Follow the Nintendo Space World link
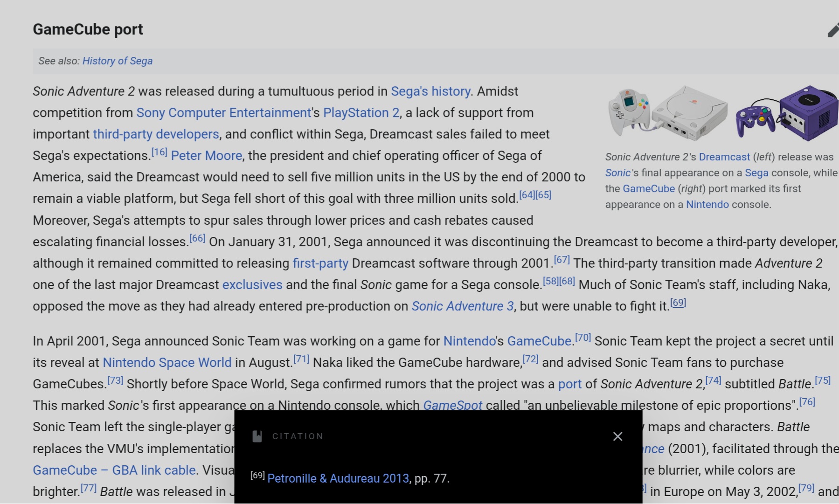The width and height of the screenshot is (839, 504). 167,363
